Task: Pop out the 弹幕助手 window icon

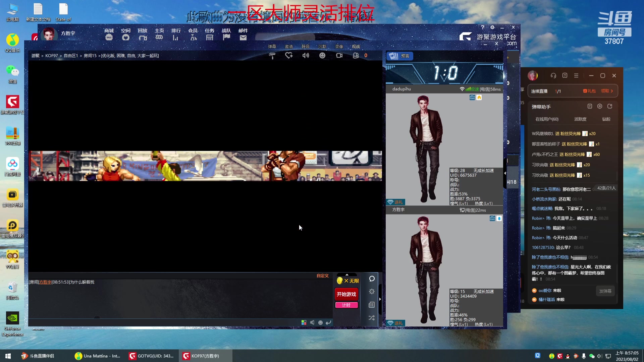Action: 610,106
